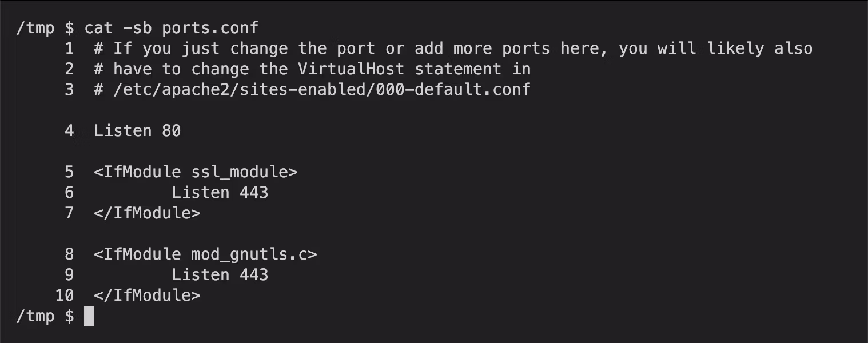Click the 'ports.conf' filename in the command
868x343 pixels.
tap(210, 27)
